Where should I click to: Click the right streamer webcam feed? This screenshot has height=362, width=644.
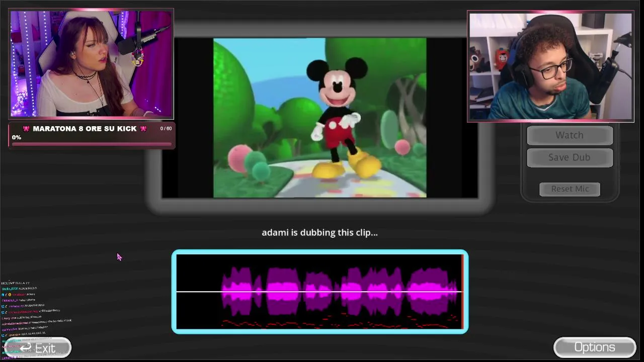(x=550, y=66)
